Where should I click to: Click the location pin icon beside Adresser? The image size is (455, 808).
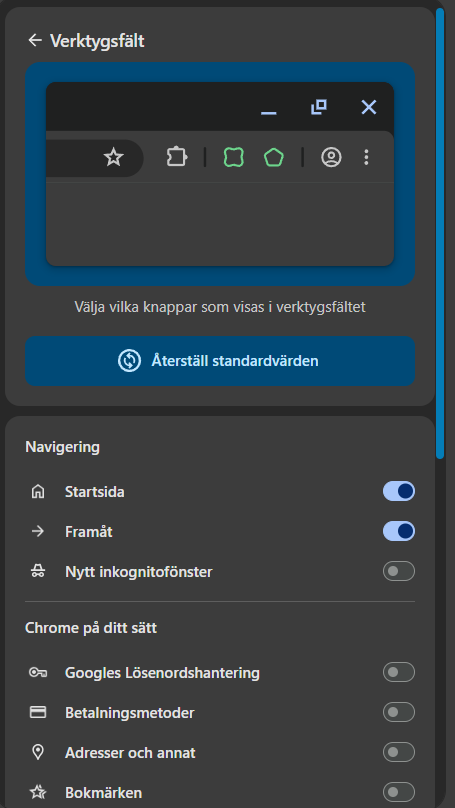tap(38, 752)
